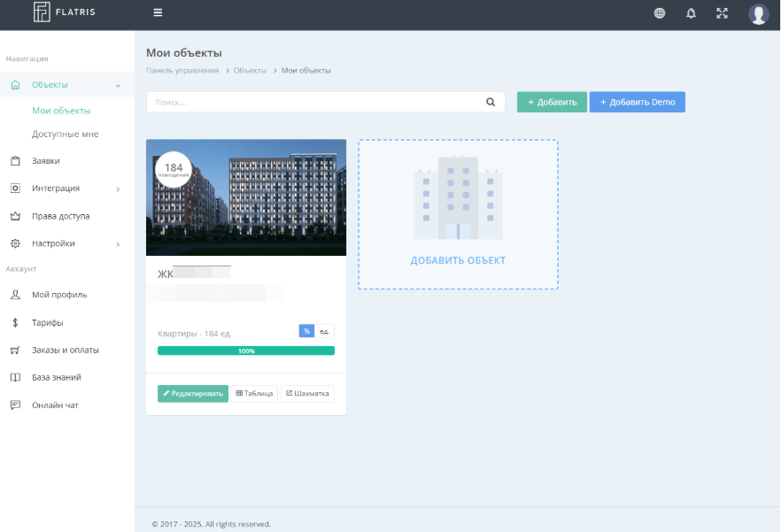Open the globe language selector icon

(x=659, y=13)
